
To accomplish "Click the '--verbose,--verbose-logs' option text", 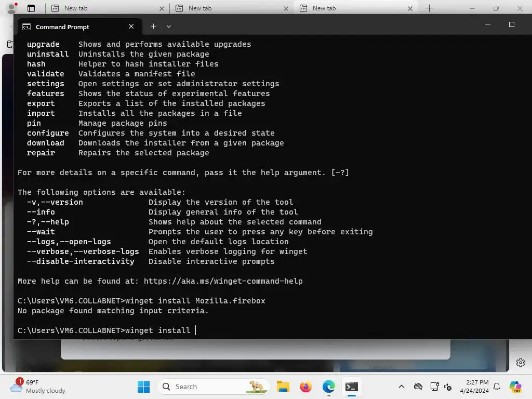I will click(83, 252).
